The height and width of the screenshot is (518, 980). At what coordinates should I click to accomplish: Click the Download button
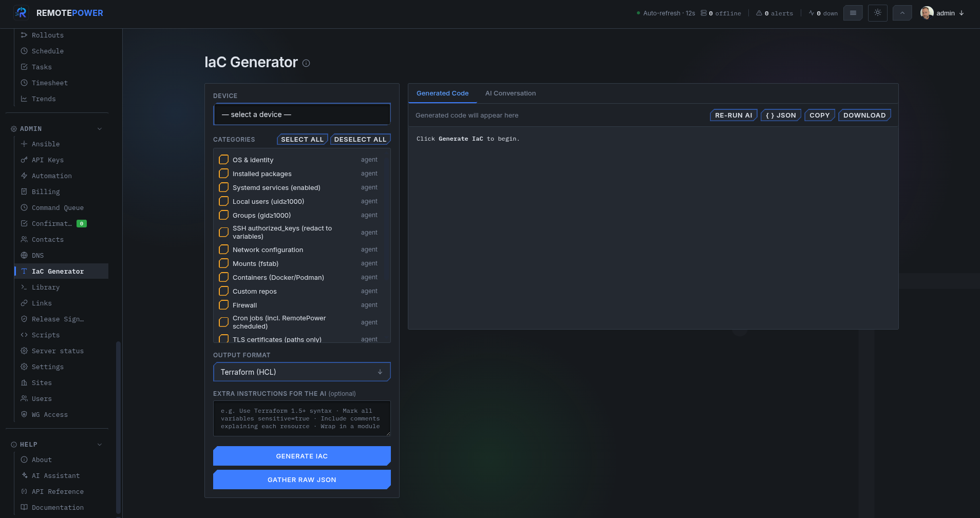[x=864, y=115]
